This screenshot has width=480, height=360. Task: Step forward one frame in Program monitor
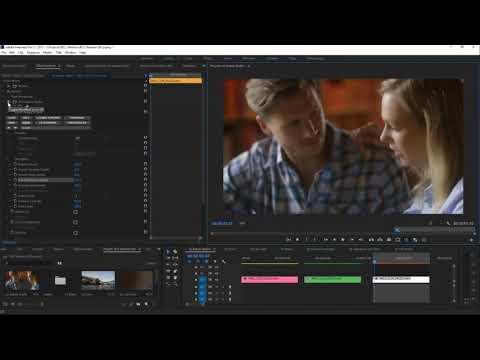[x=352, y=239]
